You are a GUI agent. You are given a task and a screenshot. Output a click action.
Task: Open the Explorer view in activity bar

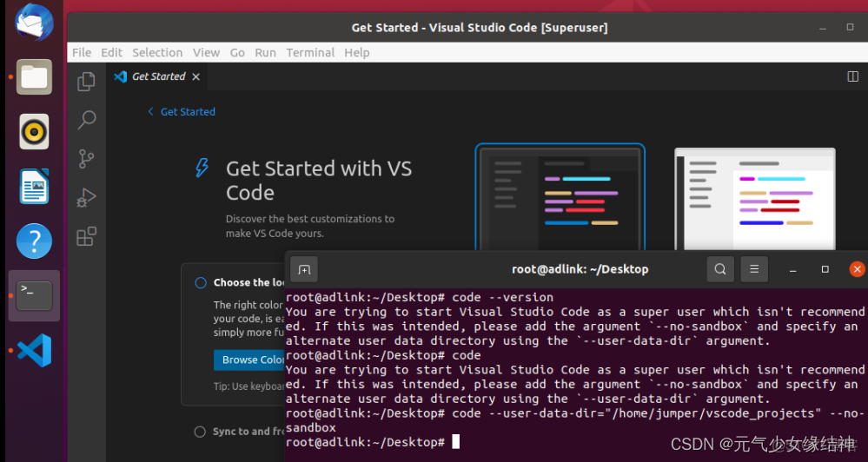coord(86,82)
